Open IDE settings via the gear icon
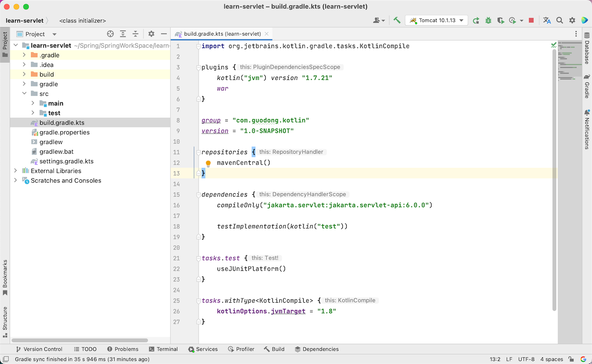Image resolution: width=592 pixels, height=364 pixels. 572,20
